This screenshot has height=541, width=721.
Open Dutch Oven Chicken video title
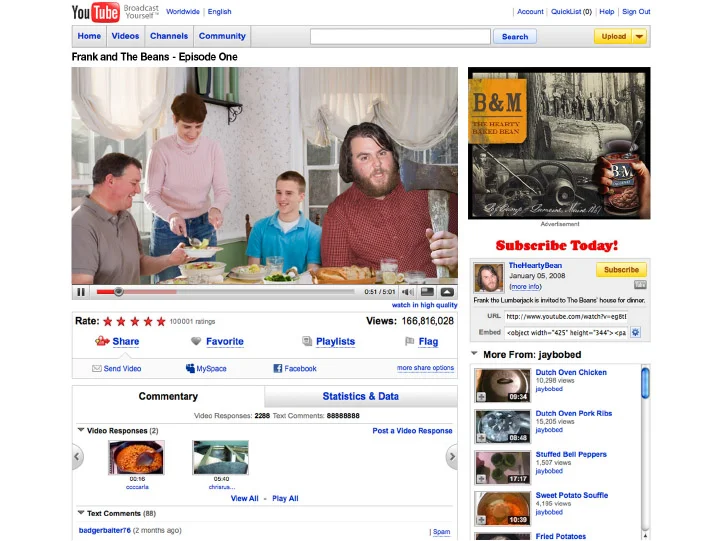tap(571, 372)
